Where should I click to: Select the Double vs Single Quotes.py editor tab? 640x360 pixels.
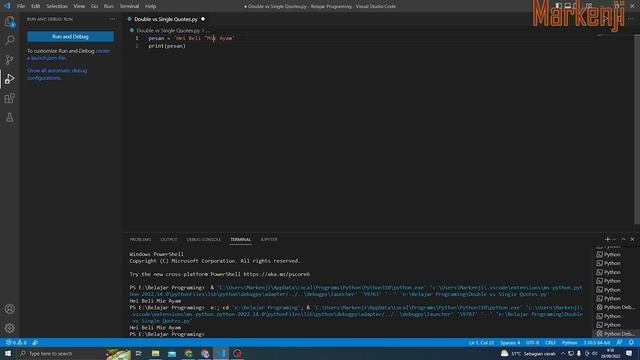click(166, 19)
